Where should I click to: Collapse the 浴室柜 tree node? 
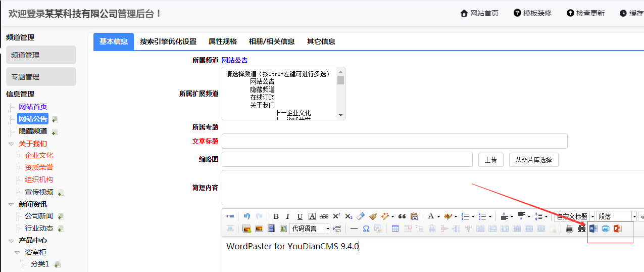coord(17,253)
